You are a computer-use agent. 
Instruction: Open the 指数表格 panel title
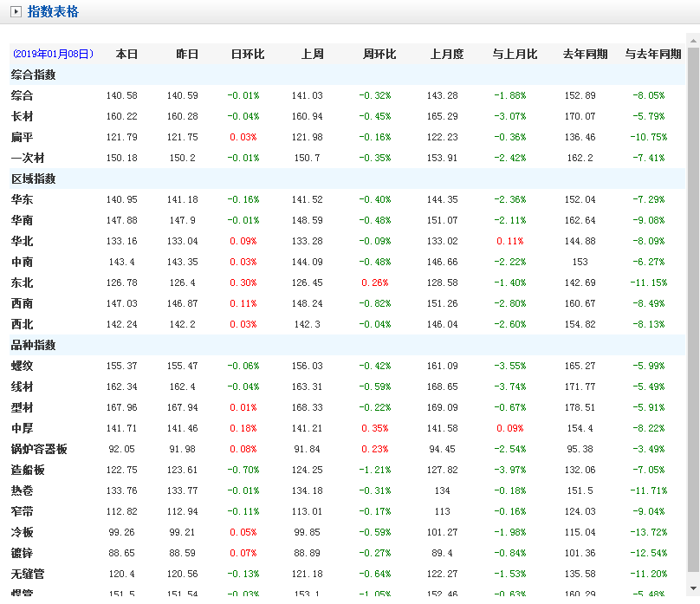click(x=53, y=12)
